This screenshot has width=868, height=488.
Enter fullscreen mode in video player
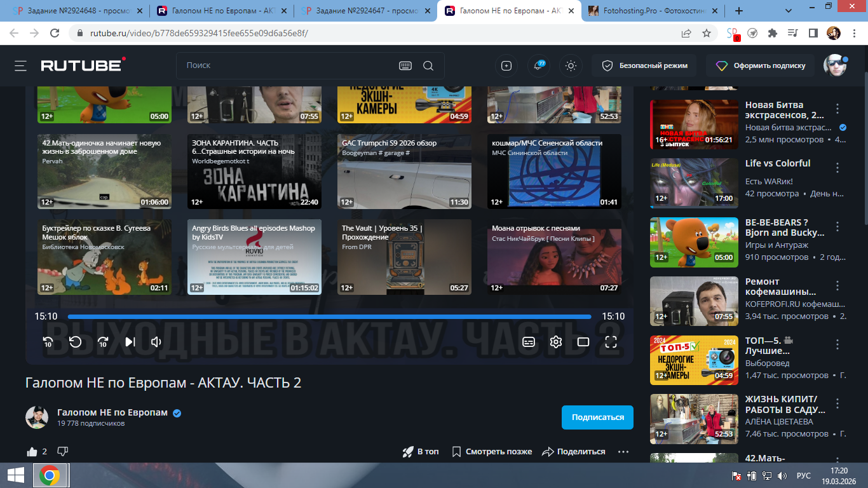click(x=611, y=342)
